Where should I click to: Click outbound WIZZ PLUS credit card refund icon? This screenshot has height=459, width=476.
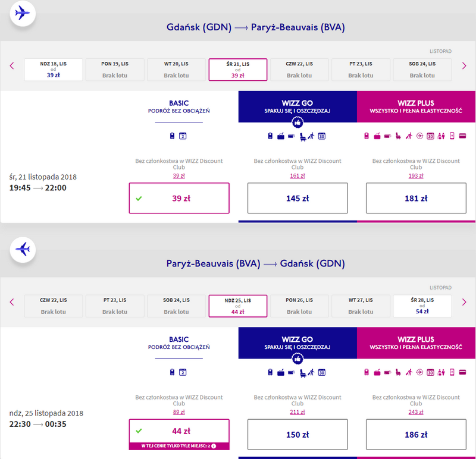[x=463, y=136]
